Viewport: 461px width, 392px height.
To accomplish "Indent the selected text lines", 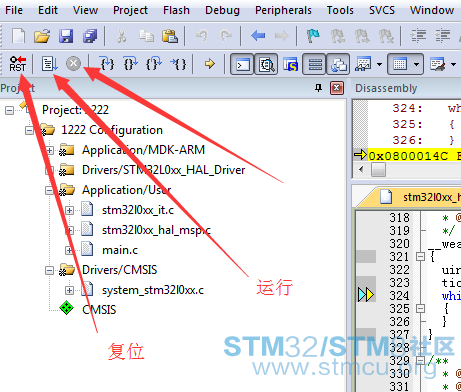I will 418,36.
